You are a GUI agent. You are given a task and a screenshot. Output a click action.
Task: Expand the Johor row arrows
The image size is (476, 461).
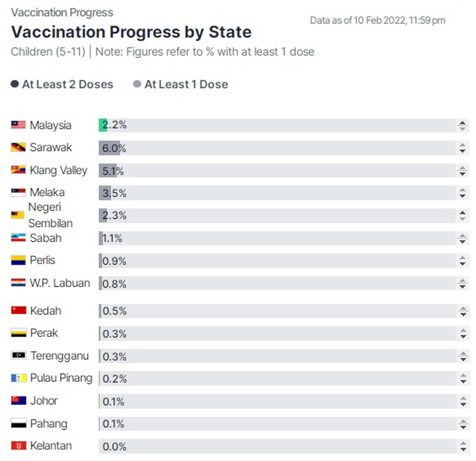click(x=463, y=401)
